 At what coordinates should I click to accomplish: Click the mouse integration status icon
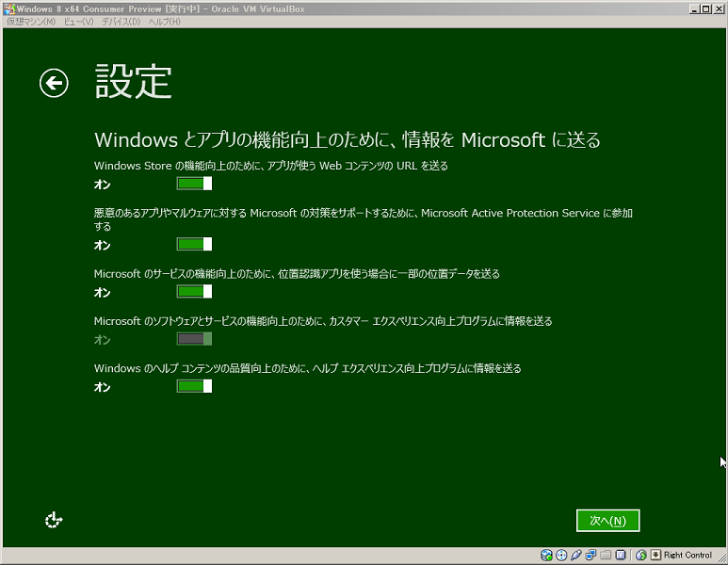tap(640, 556)
